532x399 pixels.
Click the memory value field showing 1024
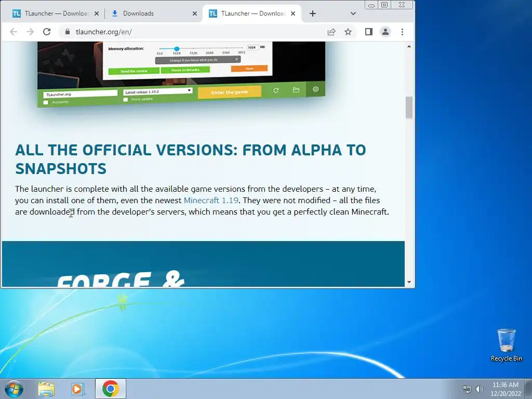(x=253, y=47)
